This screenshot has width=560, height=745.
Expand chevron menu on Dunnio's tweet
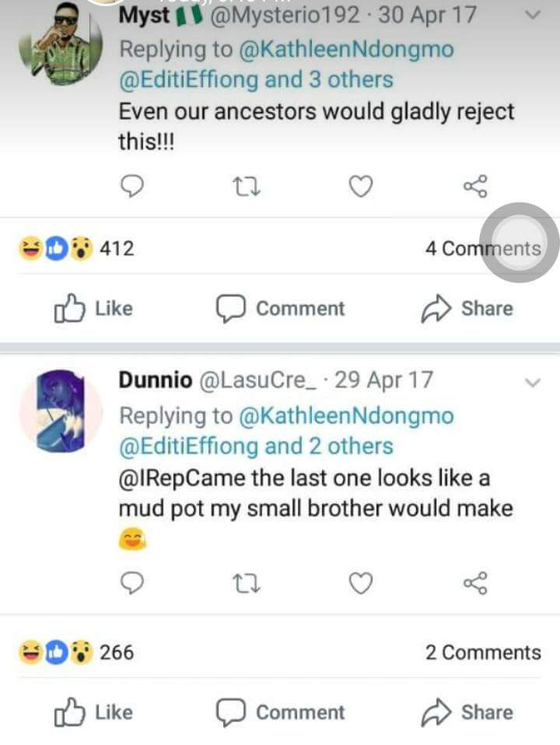pos(533,382)
